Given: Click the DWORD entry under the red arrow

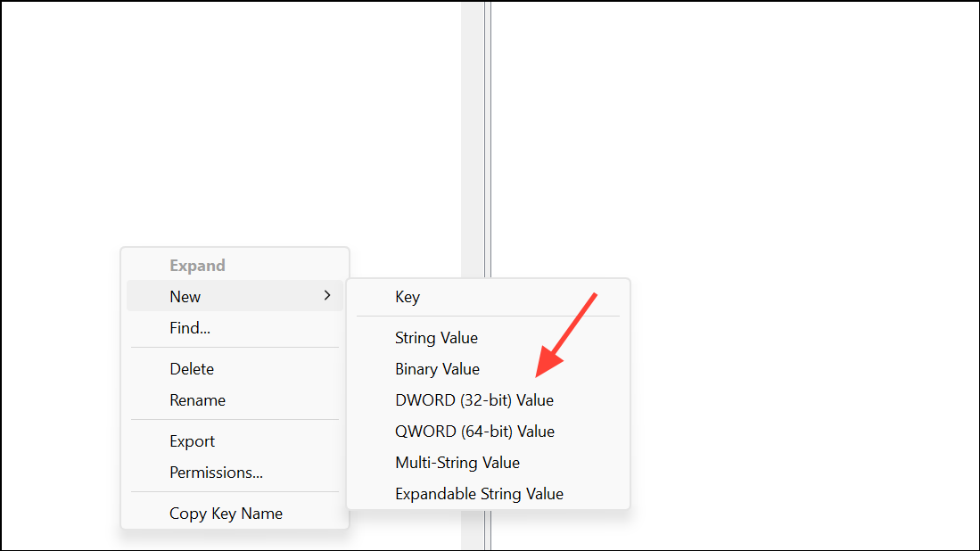Looking at the screenshot, I should coord(474,399).
